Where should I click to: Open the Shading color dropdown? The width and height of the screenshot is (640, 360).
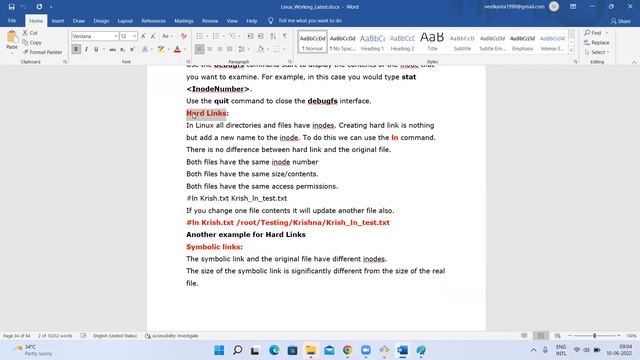(x=267, y=49)
